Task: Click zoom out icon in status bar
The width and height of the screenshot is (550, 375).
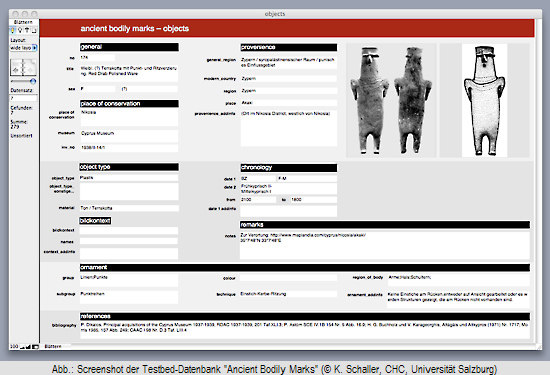Action: (23, 347)
